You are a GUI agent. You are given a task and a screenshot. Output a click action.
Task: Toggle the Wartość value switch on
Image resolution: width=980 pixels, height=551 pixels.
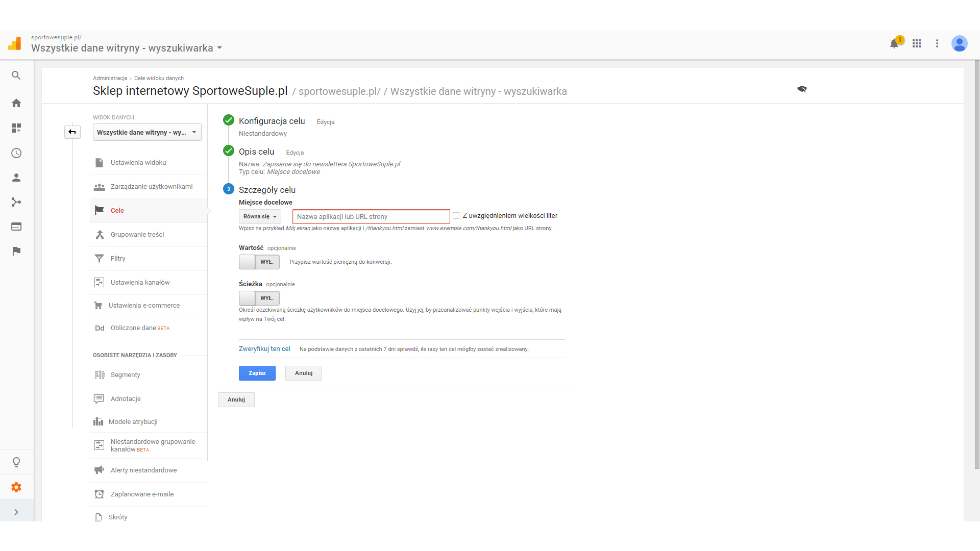click(259, 262)
